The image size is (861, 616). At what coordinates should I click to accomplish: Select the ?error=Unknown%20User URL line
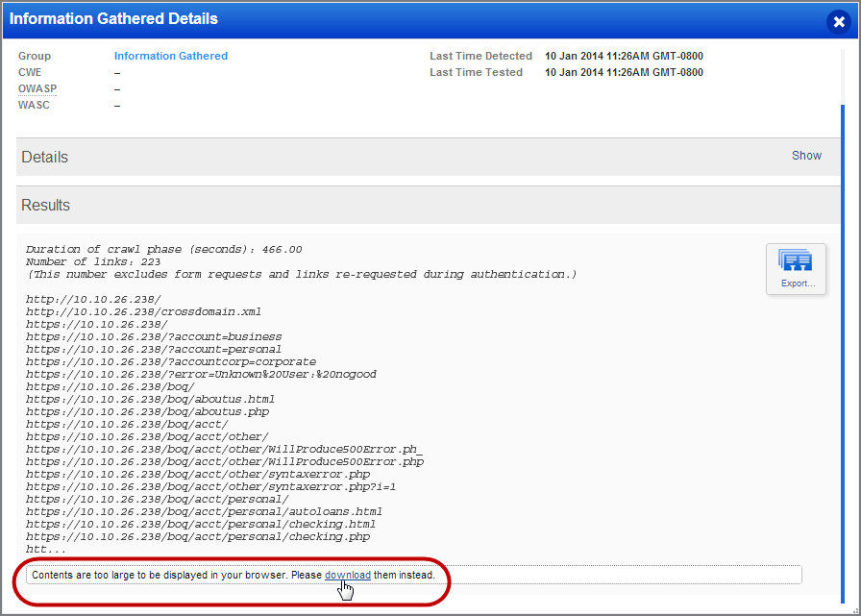[x=201, y=375]
